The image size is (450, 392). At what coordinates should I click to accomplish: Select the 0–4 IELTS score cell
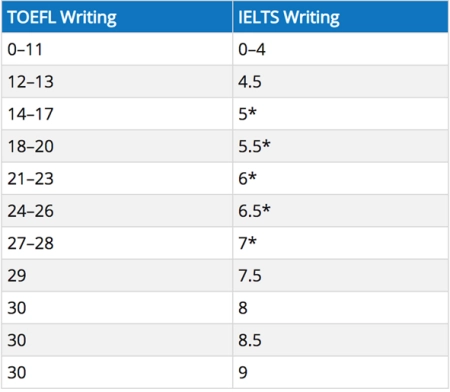[x=340, y=49]
